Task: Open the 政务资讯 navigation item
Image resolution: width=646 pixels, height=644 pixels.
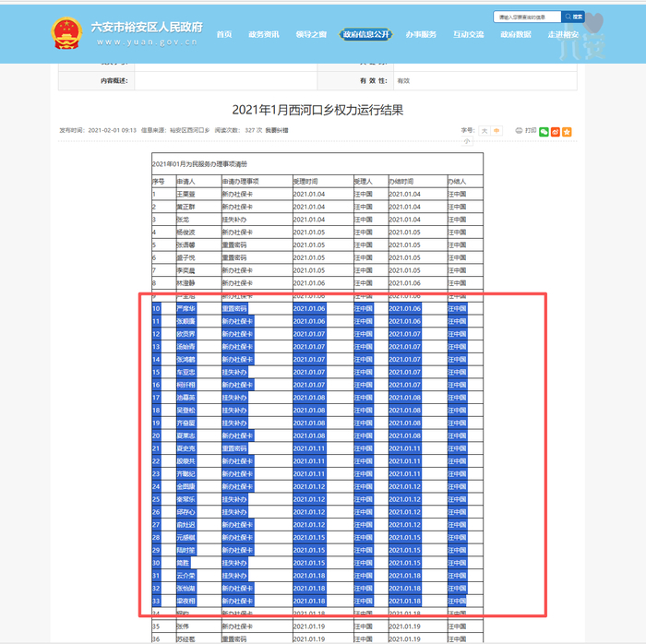Action: coord(264,34)
